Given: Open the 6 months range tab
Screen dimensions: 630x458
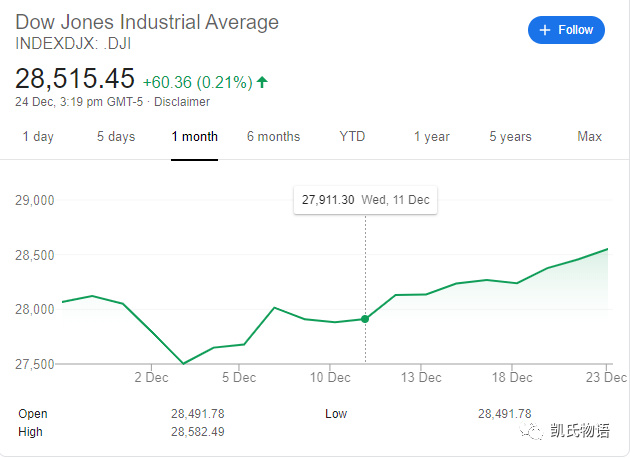Looking at the screenshot, I should (273, 137).
